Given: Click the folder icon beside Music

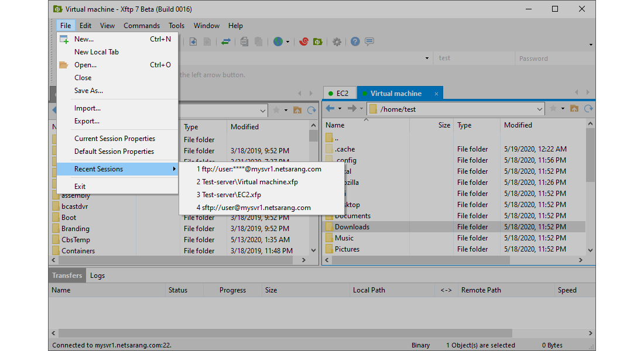Looking at the screenshot, I should 329,238.
